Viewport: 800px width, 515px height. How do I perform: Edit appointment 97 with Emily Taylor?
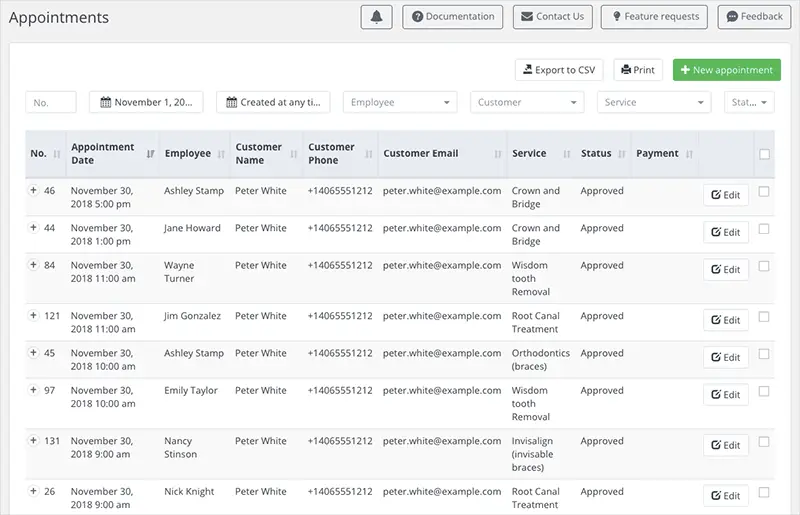point(726,395)
